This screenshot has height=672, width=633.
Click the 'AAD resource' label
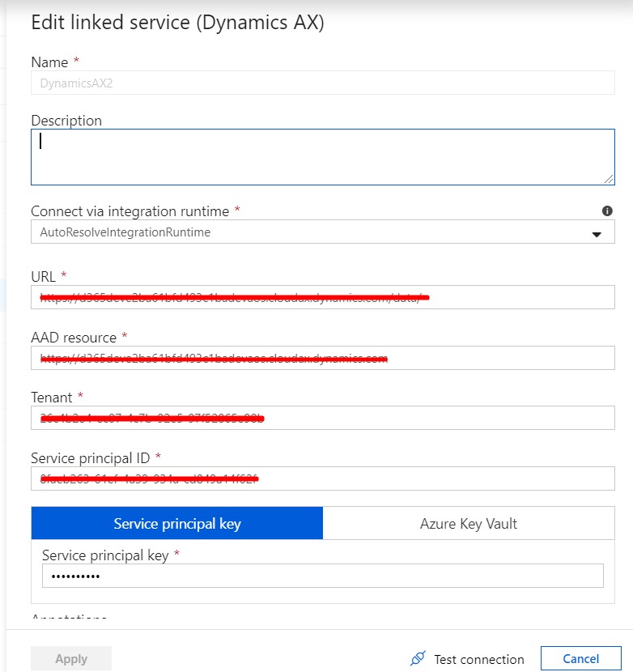tap(74, 338)
